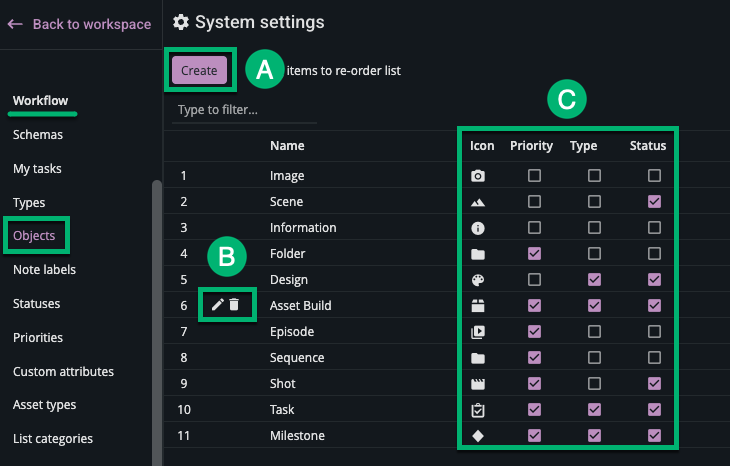Select the Scene row name

pyautogui.click(x=286, y=202)
